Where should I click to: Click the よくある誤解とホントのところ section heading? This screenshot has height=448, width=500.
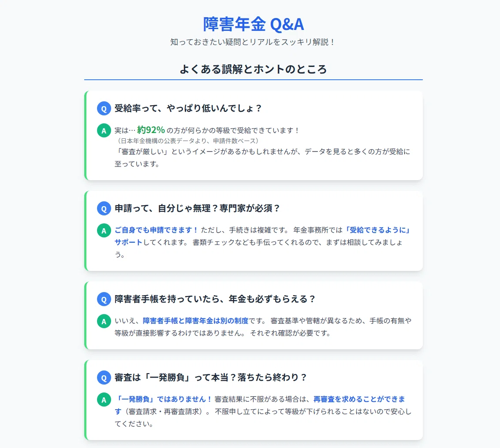pyautogui.click(x=253, y=69)
